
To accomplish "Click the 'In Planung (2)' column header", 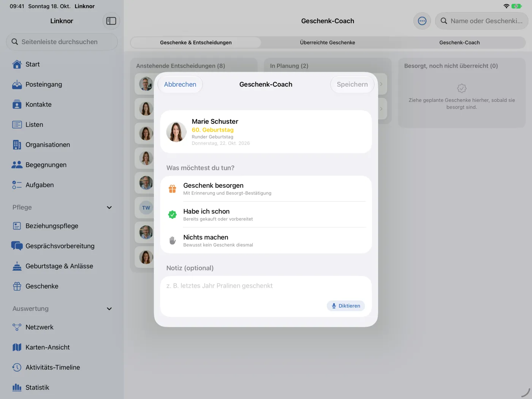I will (289, 66).
